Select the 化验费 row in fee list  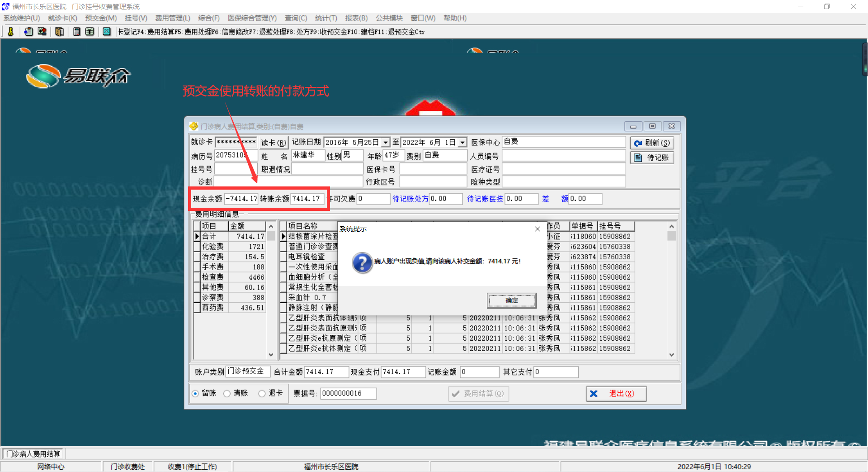(x=230, y=247)
